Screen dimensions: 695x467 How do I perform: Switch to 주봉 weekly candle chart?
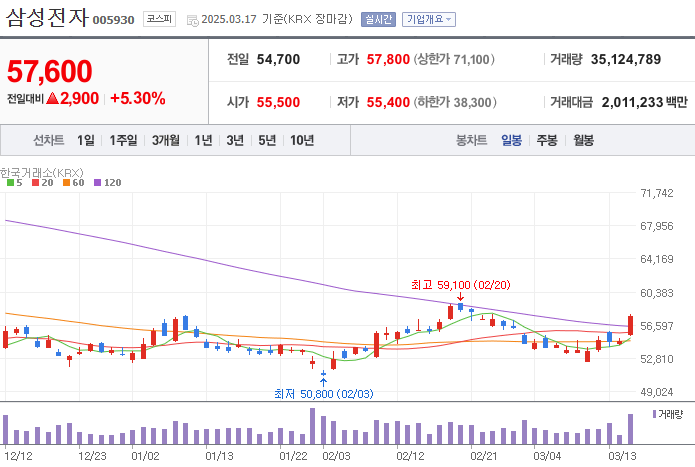(x=547, y=140)
